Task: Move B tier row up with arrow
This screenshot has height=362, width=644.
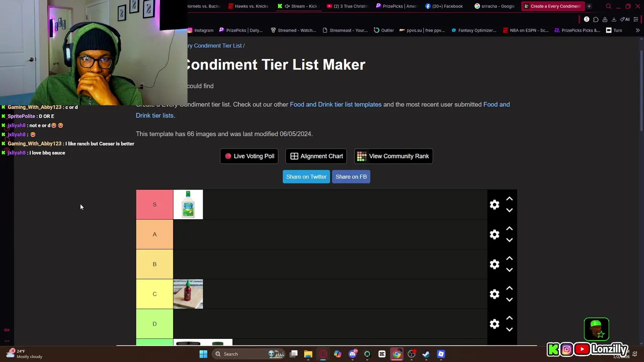Action: 509,258
